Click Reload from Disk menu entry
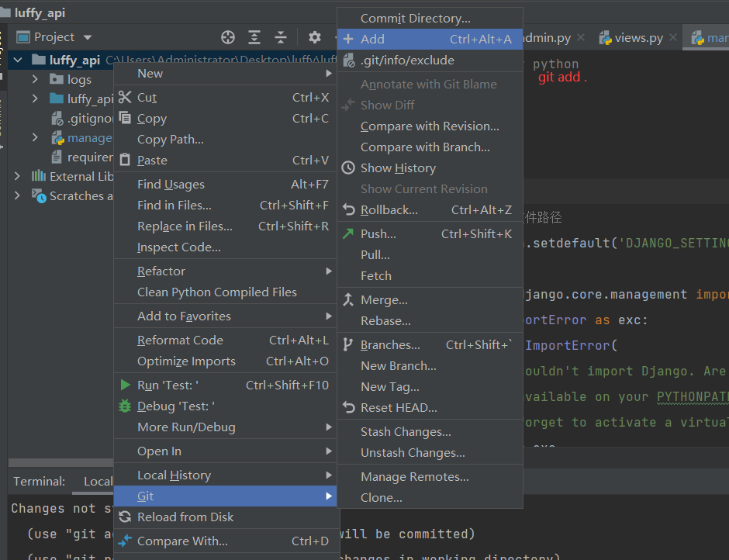Image resolution: width=729 pixels, height=560 pixels. pos(185,517)
